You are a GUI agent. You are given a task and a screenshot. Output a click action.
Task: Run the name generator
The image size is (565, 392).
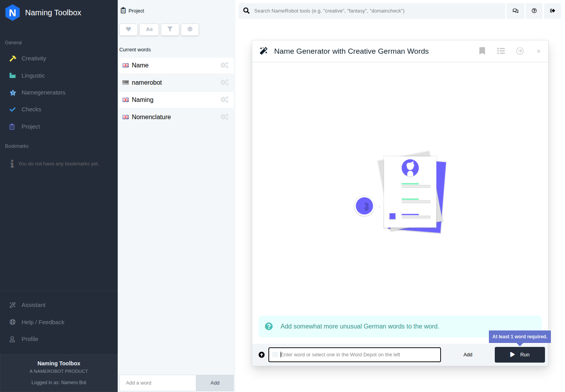tap(520, 355)
